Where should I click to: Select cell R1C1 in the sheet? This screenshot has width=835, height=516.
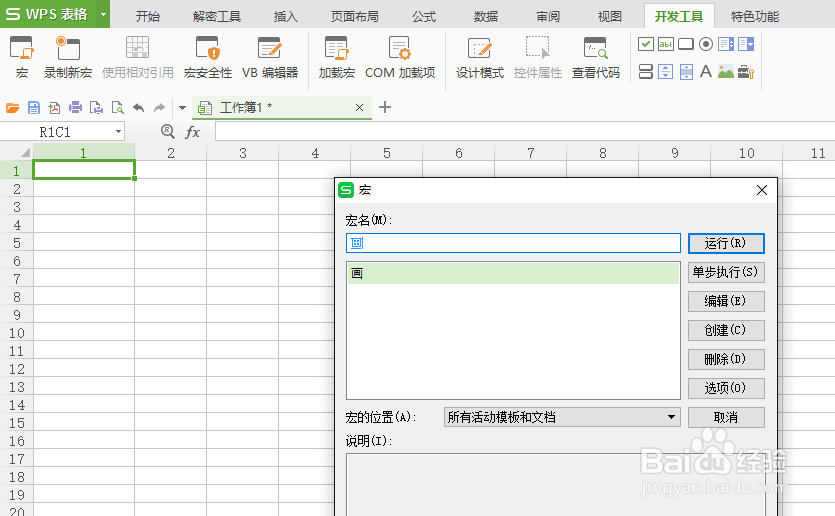pos(84,170)
